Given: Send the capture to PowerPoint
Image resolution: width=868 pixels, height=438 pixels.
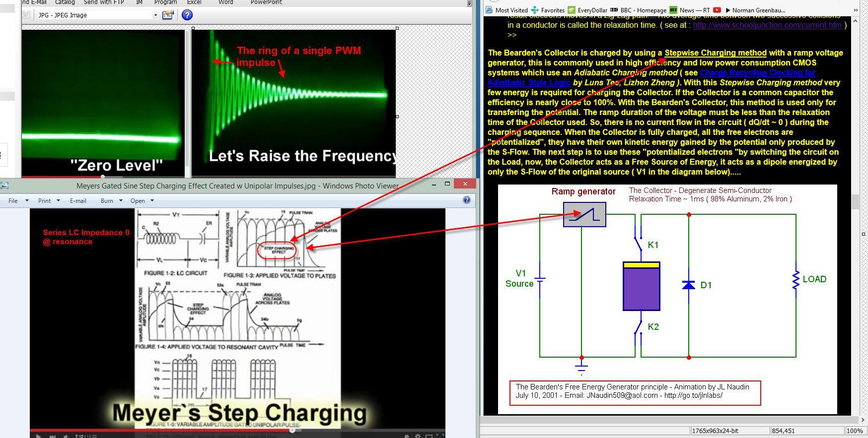Looking at the screenshot, I should point(266,2).
